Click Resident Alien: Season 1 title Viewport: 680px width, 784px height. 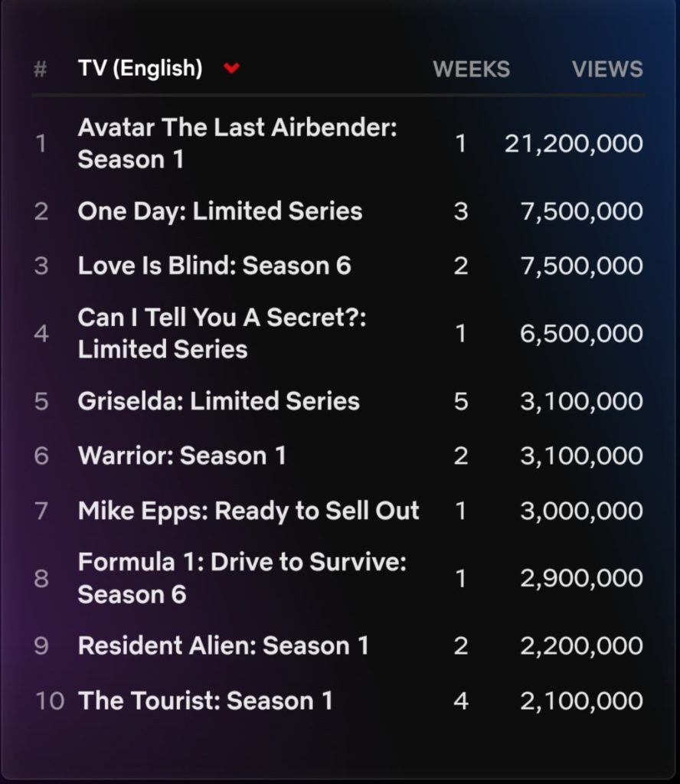click(x=223, y=645)
